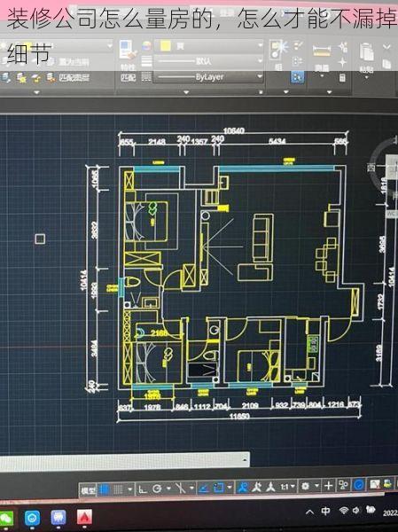This screenshot has width=398, height=532.
Task: Expand the Groups panel bottom arrow
Action: point(286,92)
